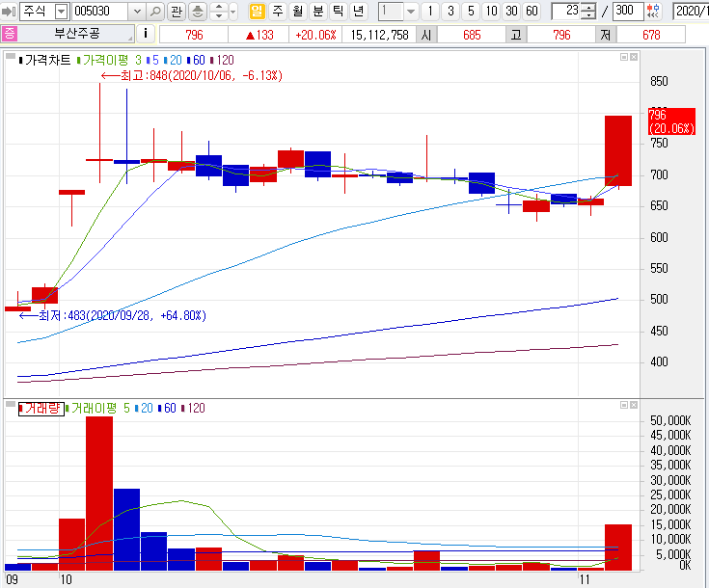This screenshot has width=709, height=588.
Task: Click the volume panel top-left grip handle
Action: [10, 405]
